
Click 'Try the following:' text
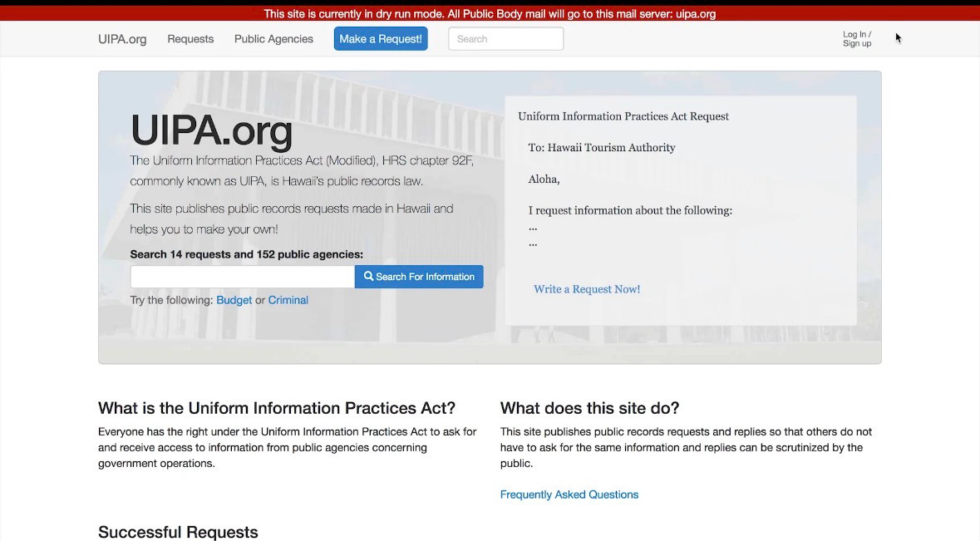(171, 300)
